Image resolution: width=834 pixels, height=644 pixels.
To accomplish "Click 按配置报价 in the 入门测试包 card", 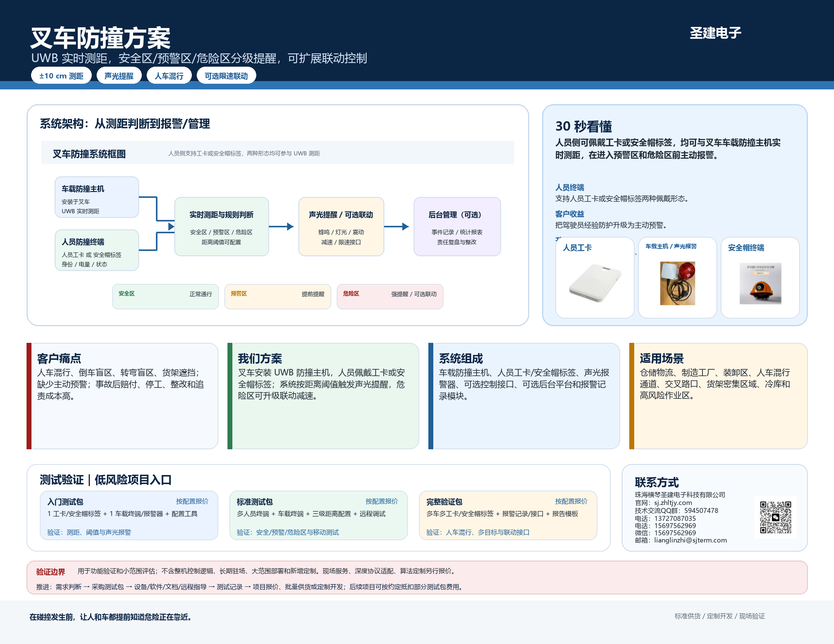I will point(192,501).
